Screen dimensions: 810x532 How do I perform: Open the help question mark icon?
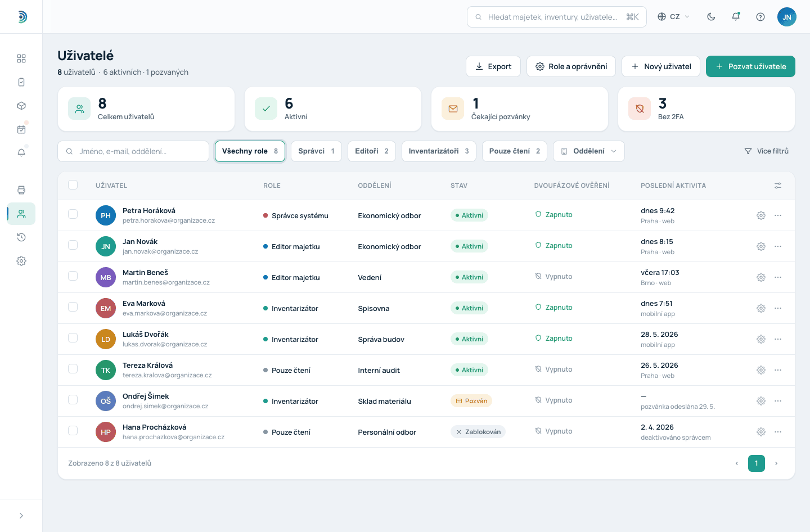[760, 17]
